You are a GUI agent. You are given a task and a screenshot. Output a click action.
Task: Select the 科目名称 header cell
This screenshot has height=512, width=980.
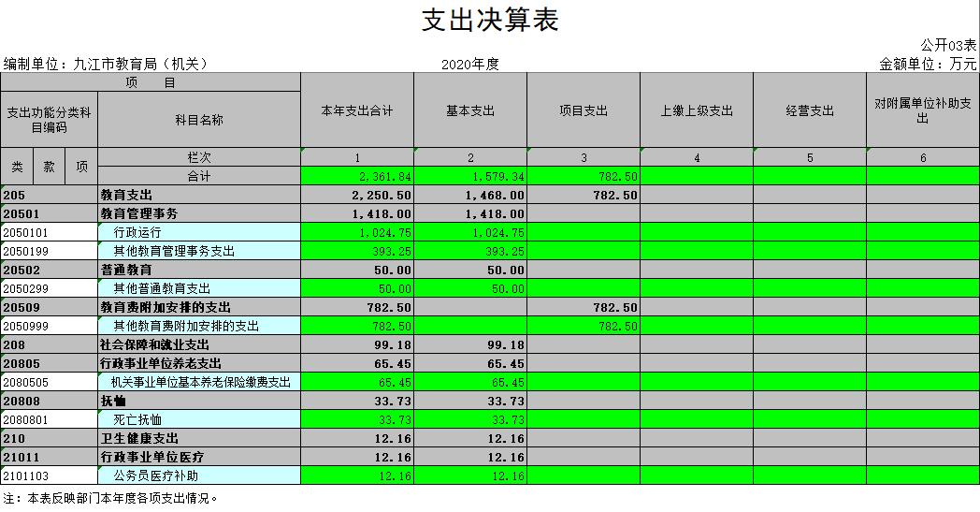coord(199,120)
